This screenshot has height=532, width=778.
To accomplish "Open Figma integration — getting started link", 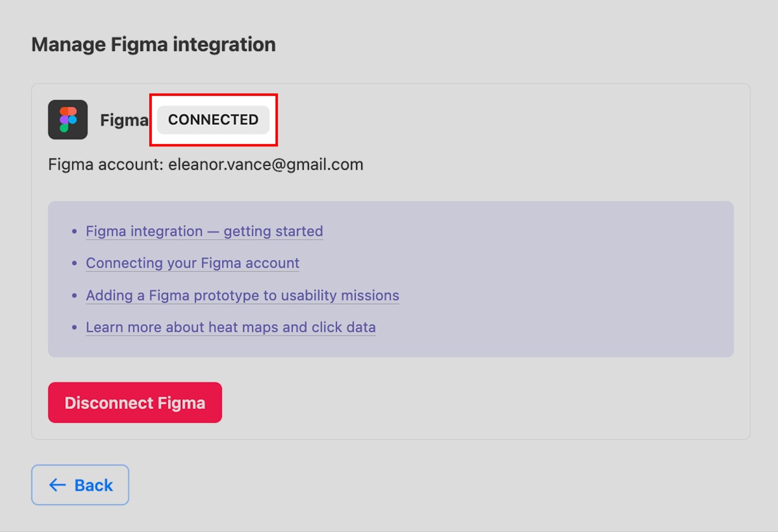I will [x=204, y=231].
